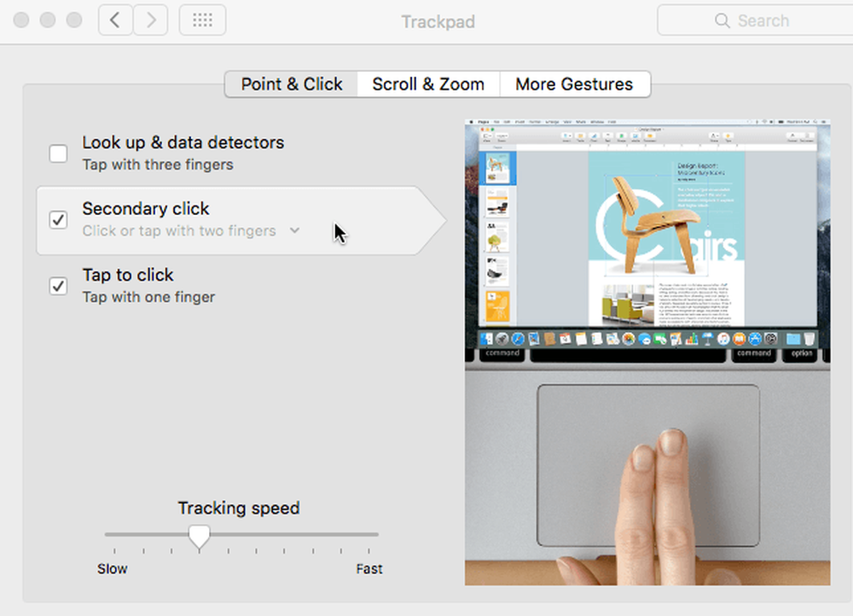Focus the Search field
853x616 pixels.
point(755,20)
